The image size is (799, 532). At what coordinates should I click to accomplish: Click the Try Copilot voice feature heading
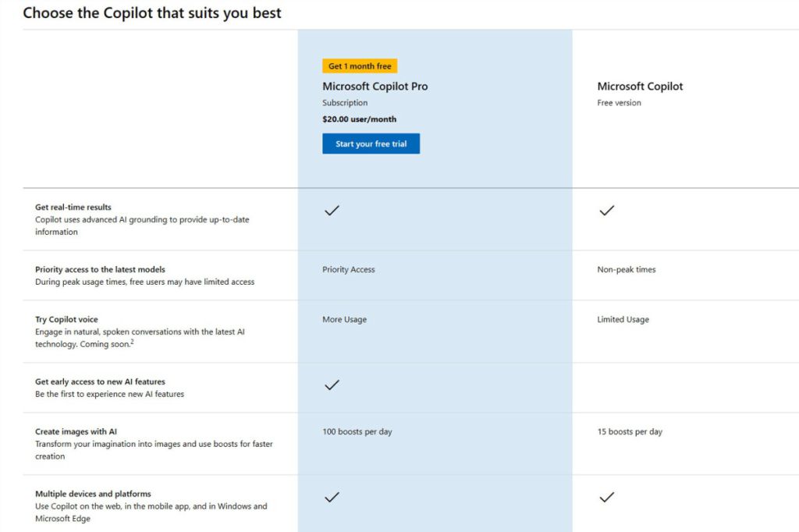66,320
